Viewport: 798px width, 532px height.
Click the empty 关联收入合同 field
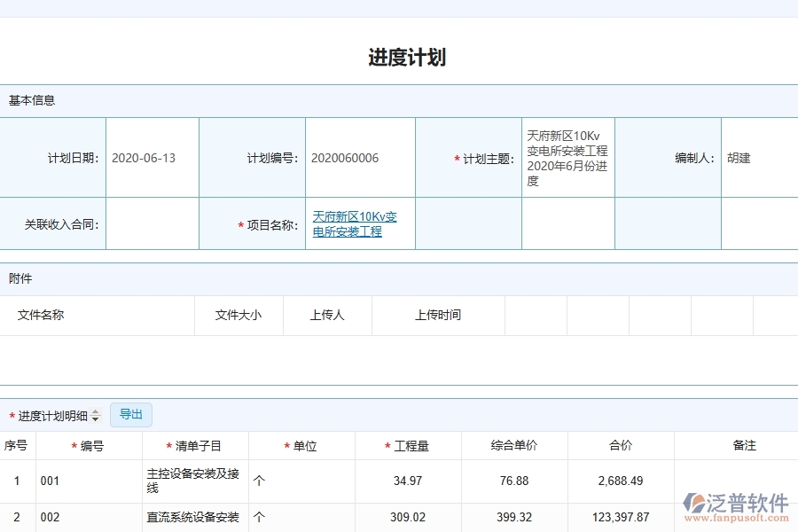[x=152, y=223]
